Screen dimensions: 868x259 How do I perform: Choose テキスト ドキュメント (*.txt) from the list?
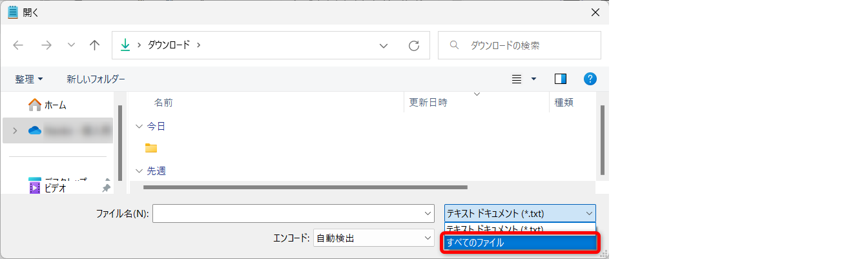[520, 228]
